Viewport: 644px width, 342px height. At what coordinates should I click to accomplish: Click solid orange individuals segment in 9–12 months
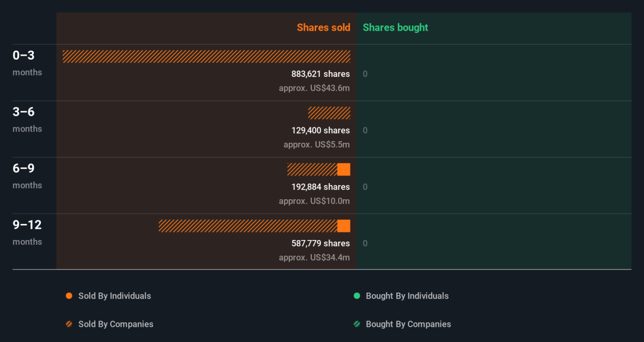coord(344,226)
